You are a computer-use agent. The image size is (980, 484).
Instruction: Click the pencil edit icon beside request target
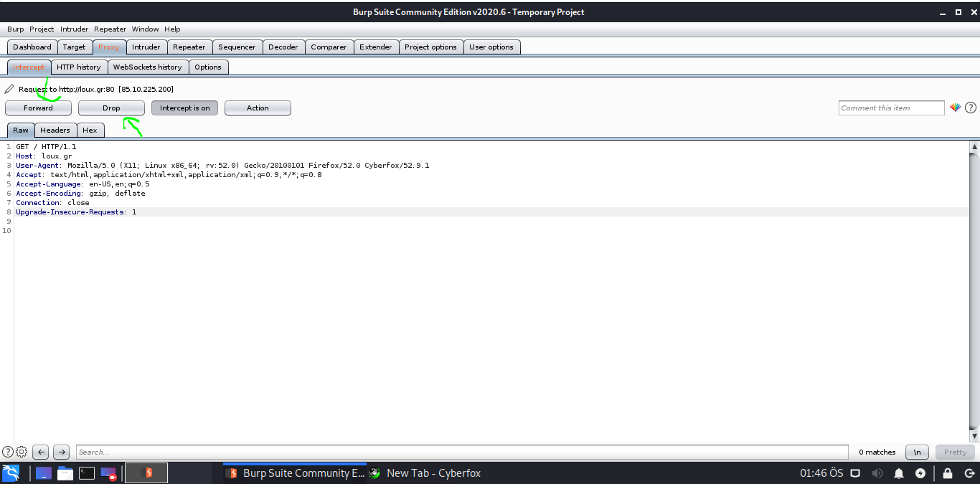(9, 90)
